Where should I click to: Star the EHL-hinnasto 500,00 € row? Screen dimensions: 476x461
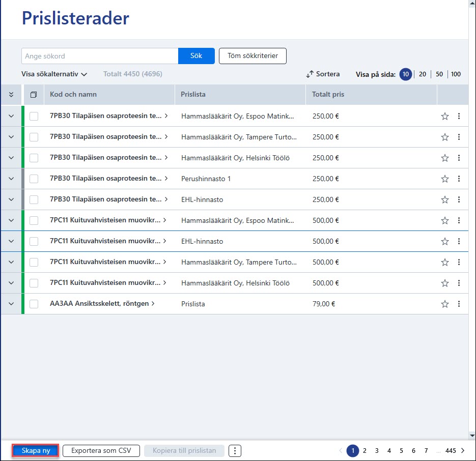tap(445, 241)
